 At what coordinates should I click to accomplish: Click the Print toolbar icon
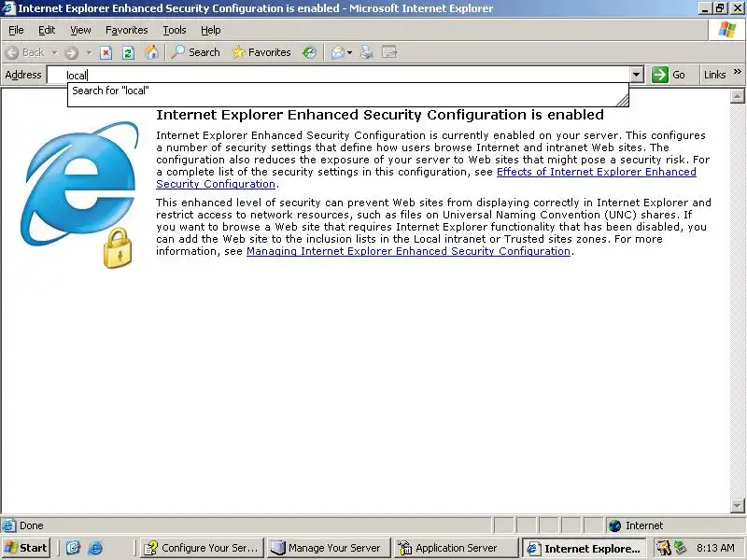(366, 52)
